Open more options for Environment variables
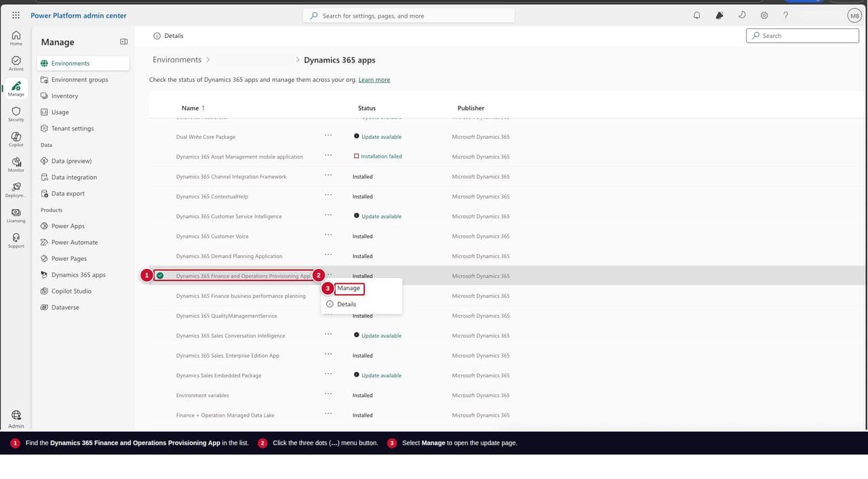The image size is (868, 479). click(328, 394)
